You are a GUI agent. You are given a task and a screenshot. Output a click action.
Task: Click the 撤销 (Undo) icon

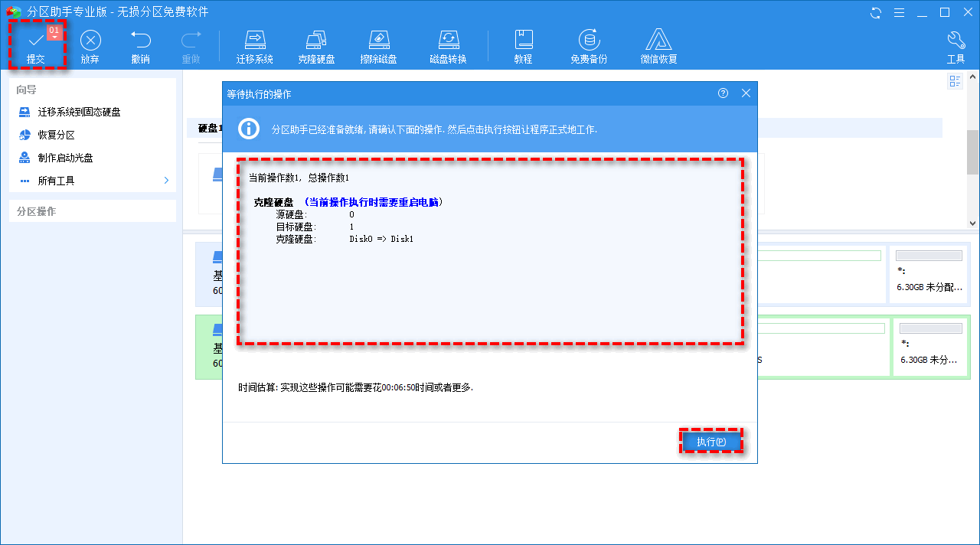click(139, 44)
